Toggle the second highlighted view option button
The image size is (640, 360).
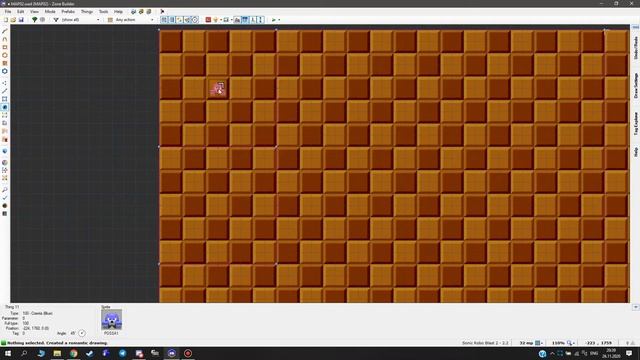point(172,20)
